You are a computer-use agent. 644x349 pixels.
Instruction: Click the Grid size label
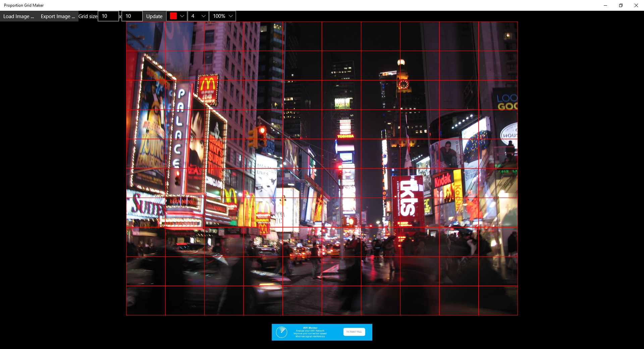(x=88, y=16)
